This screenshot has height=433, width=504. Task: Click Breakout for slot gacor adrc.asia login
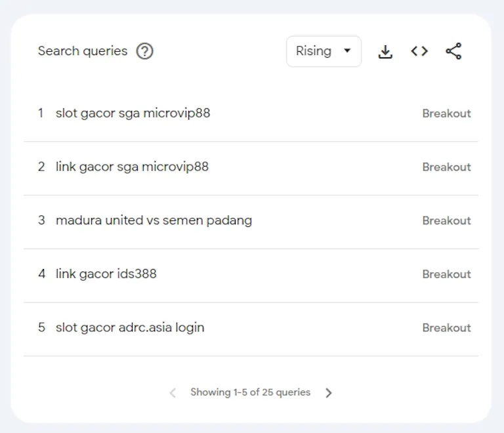pyautogui.click(x=446, y=328)
